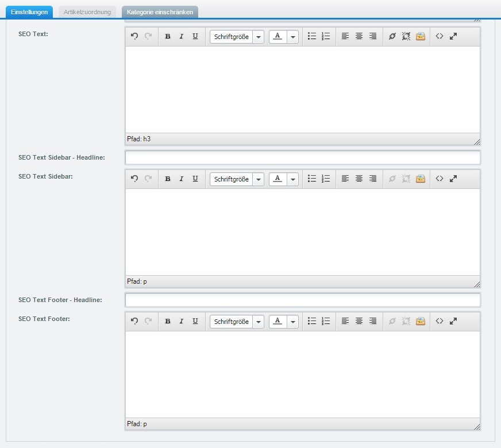Switch Sidebar editor to fullscreen
This screenshot has width=501, height=448.
click(x=453, y=179)
